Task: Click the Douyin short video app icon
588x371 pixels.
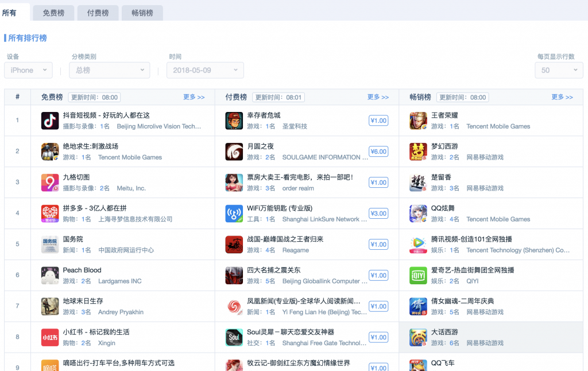Action: (x=50, y=121)
